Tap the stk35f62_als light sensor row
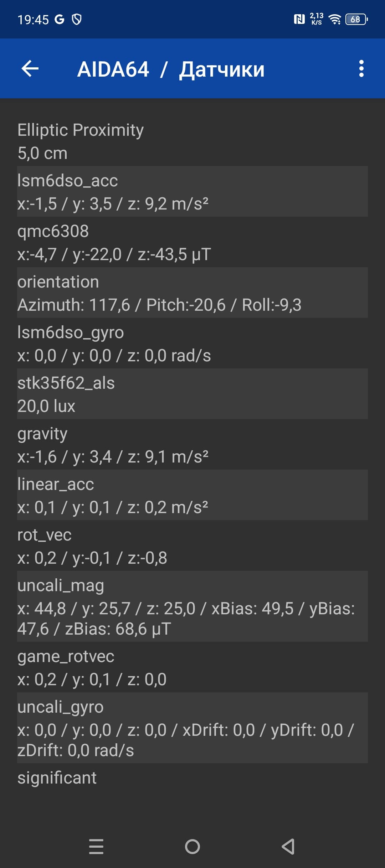The width and height of the screenshot is (385, 868). point(192,394)
